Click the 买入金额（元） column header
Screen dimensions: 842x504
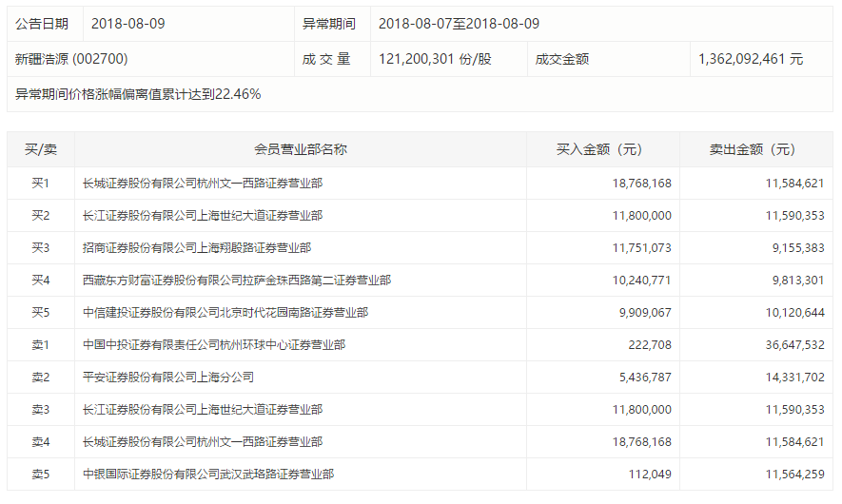(603, 149)
